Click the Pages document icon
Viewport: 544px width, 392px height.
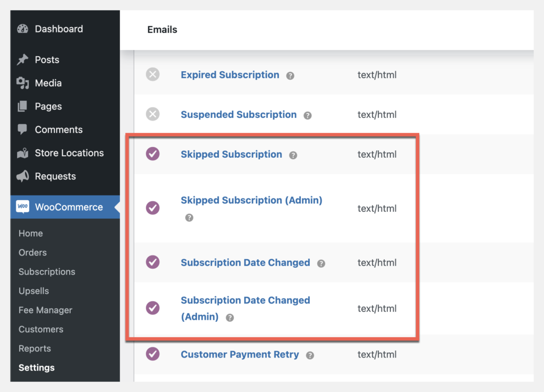pyautogui.click(x=22, y=106)
